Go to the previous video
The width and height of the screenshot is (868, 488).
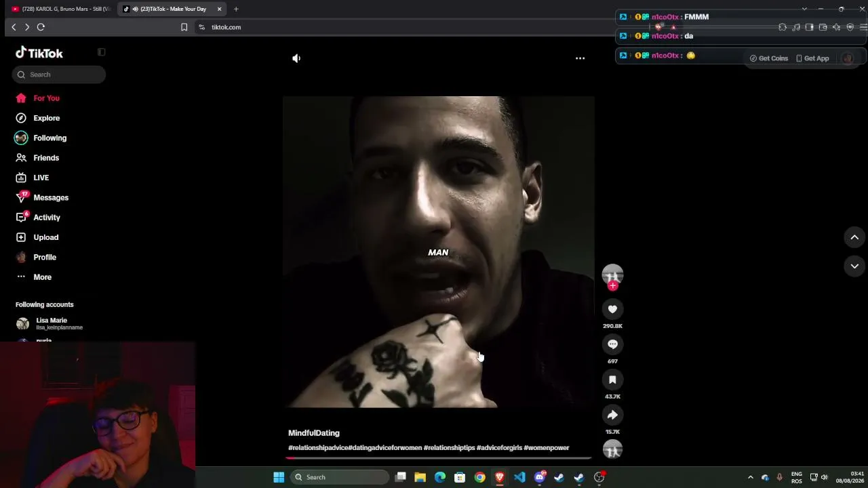click(854, 237)
